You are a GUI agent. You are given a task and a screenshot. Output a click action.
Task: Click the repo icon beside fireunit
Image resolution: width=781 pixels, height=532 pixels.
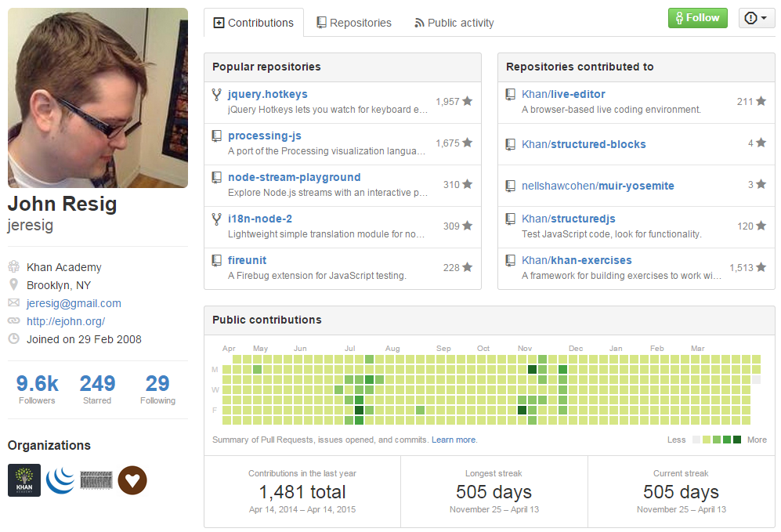(217, 261)
